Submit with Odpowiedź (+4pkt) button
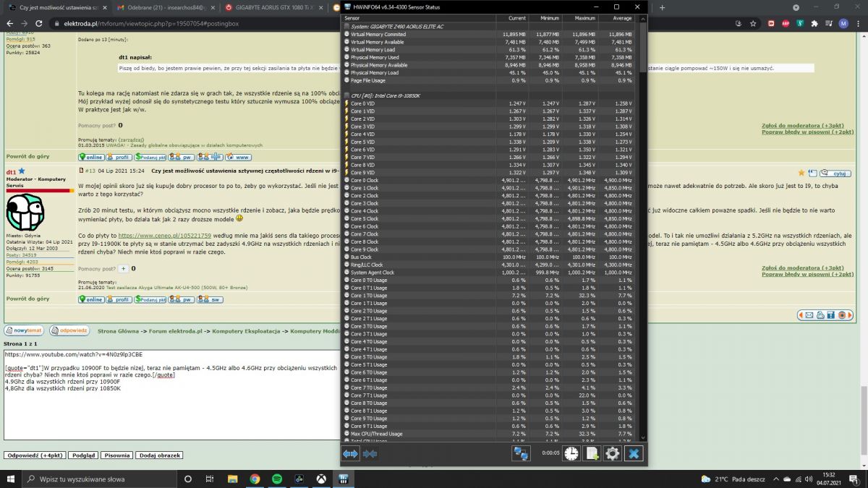Image resolution: width=868 pixels, height=488 pixels. (x=35, y=455)
